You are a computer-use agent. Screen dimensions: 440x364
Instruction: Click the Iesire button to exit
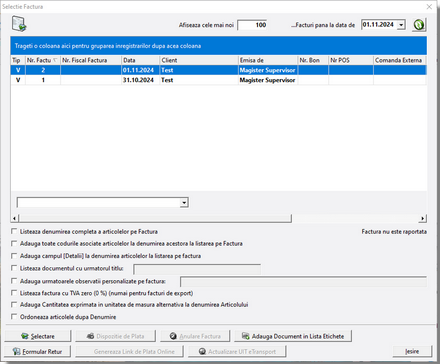point(412,351)
